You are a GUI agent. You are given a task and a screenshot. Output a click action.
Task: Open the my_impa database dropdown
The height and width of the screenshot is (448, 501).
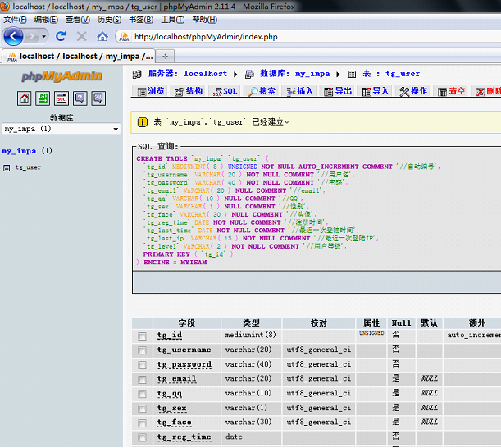(61, 129)
